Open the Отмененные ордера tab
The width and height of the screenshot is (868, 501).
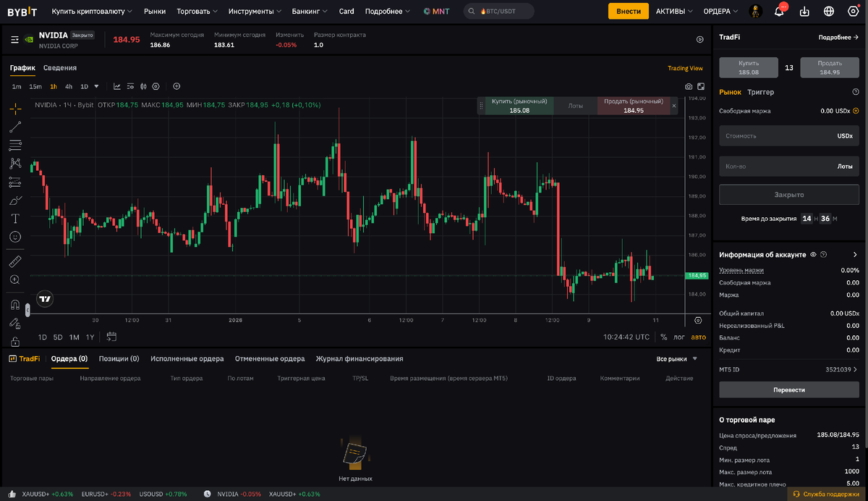pos(270,358)
